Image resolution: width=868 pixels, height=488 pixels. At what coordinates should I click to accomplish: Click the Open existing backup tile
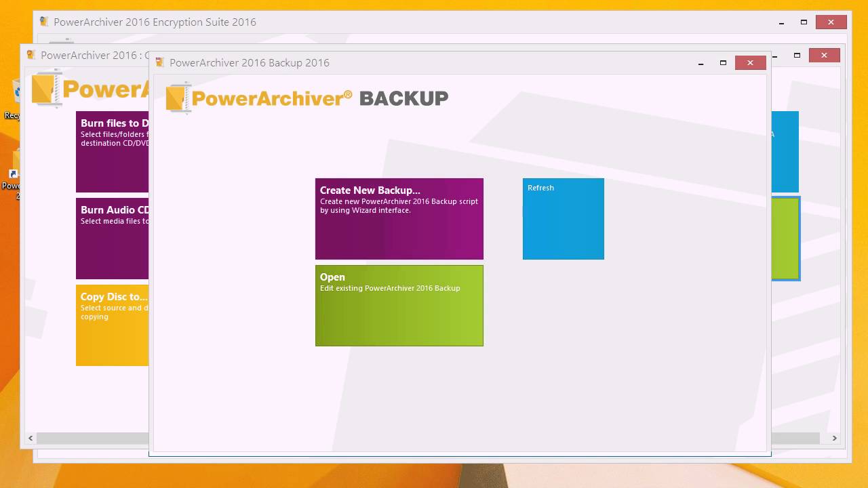(399, 306)
